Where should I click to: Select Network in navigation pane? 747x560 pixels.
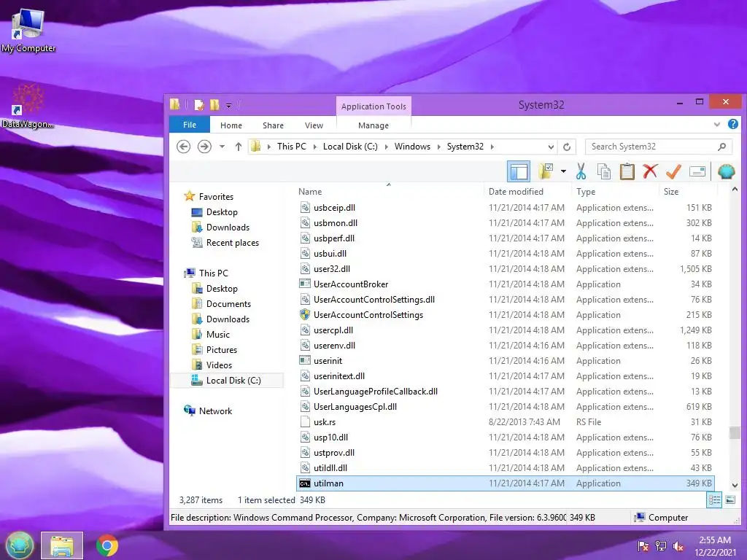215,411
